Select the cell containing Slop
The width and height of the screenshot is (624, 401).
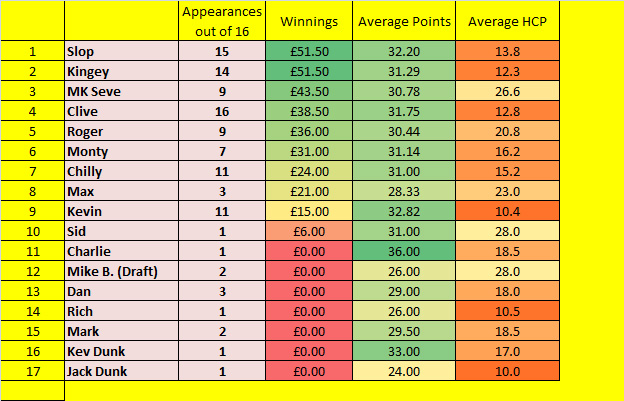click(121, 51)
